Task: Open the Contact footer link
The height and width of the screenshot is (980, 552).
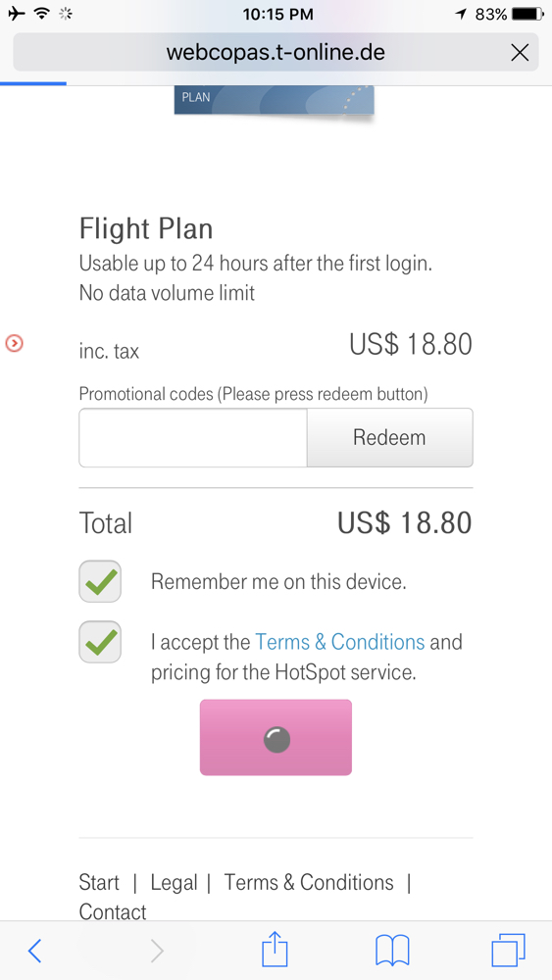Action: click(113, 911)
